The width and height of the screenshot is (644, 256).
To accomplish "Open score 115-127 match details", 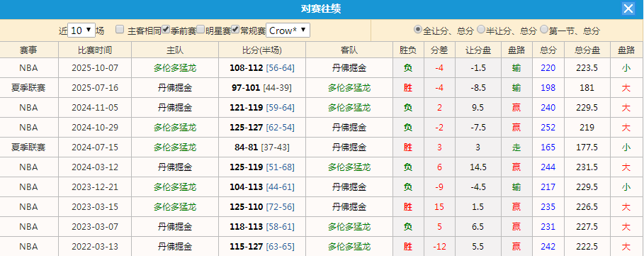I will coord(247,247).
